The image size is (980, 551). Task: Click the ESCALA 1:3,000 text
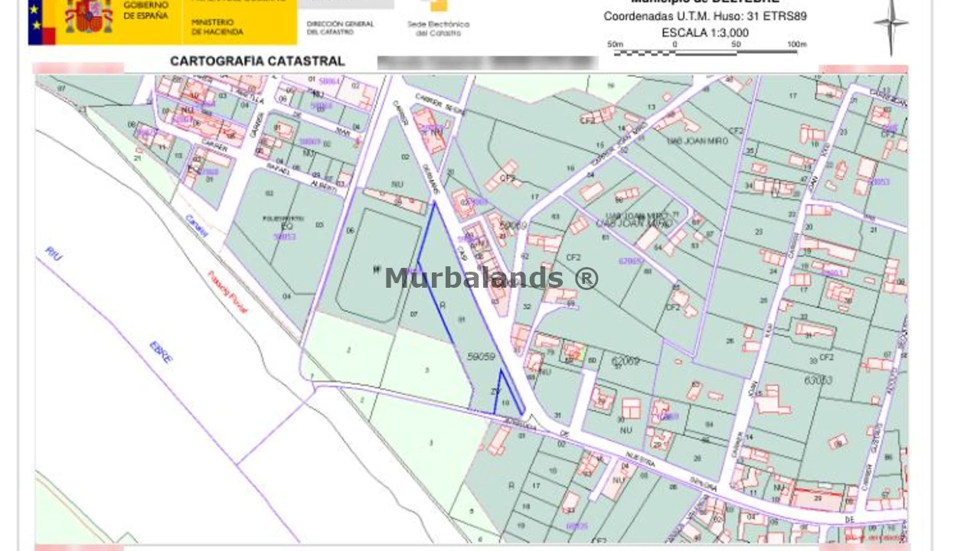pos(705,33)
